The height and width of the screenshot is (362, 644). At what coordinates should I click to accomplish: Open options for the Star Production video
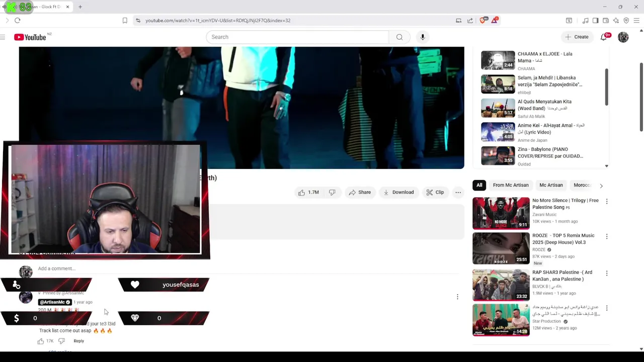pos(607,308)
